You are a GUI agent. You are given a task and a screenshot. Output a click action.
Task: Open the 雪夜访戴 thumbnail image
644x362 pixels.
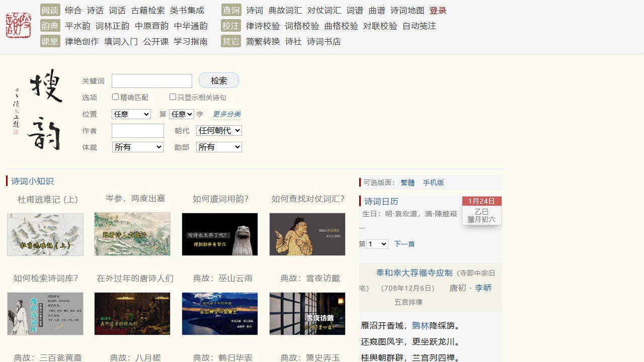[307, 314]
